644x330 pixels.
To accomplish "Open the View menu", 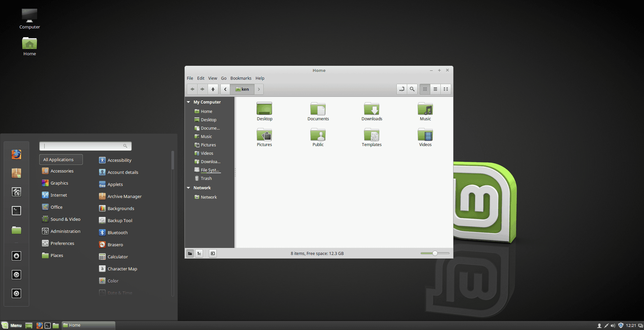I will tap(213, 78).
